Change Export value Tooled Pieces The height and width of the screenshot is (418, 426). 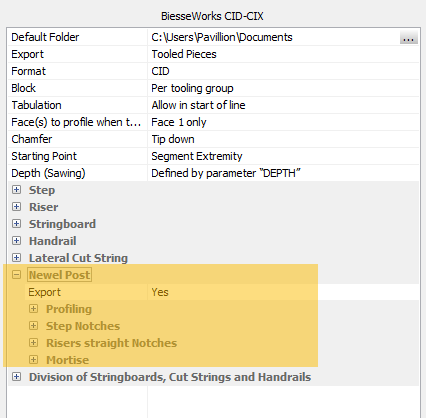pos(283,54)
